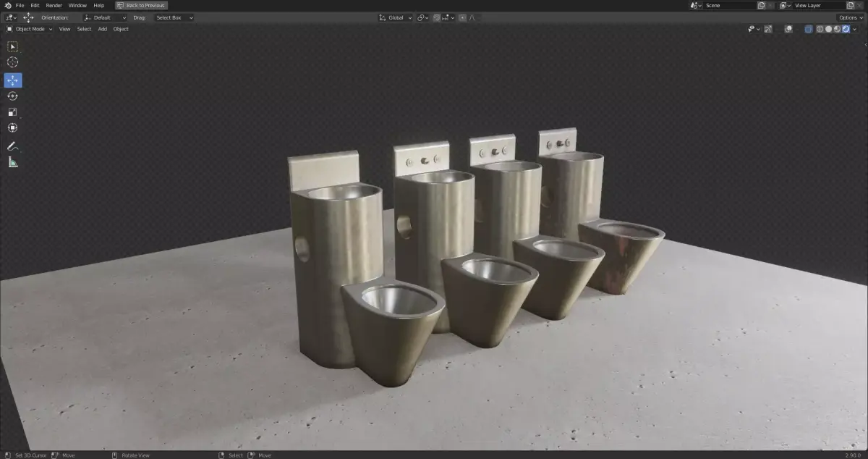Open the snap-to options dropdown
This screenshot has width=868, height=459.
(x=448, y=17)
